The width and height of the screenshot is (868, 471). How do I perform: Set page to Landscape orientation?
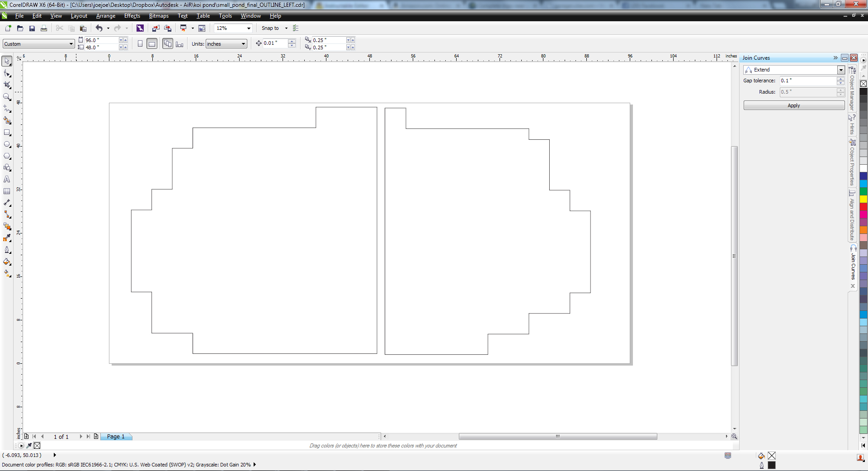pyautogui.click(x=152, y=44)
